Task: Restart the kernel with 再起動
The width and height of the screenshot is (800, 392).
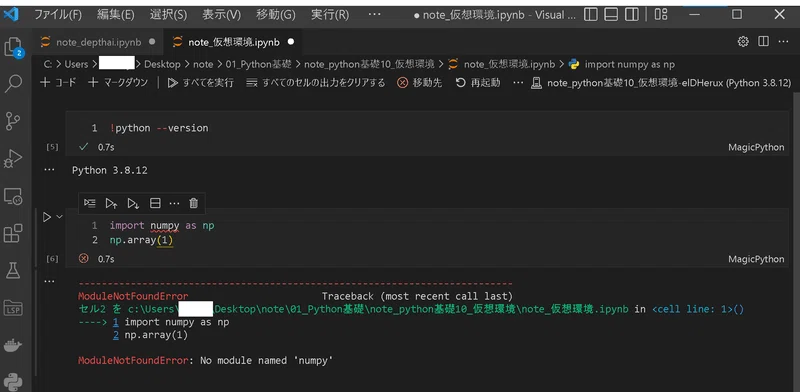Action: [478, 83]
